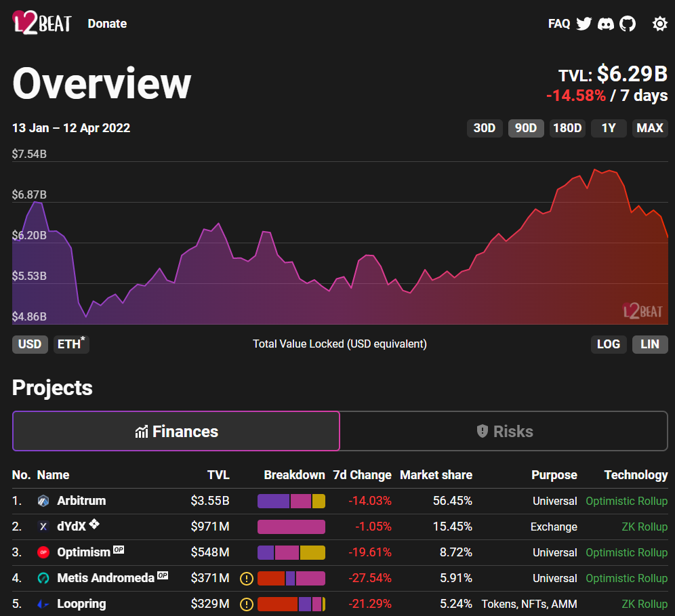Click the Purpose column header

(554, 475)
